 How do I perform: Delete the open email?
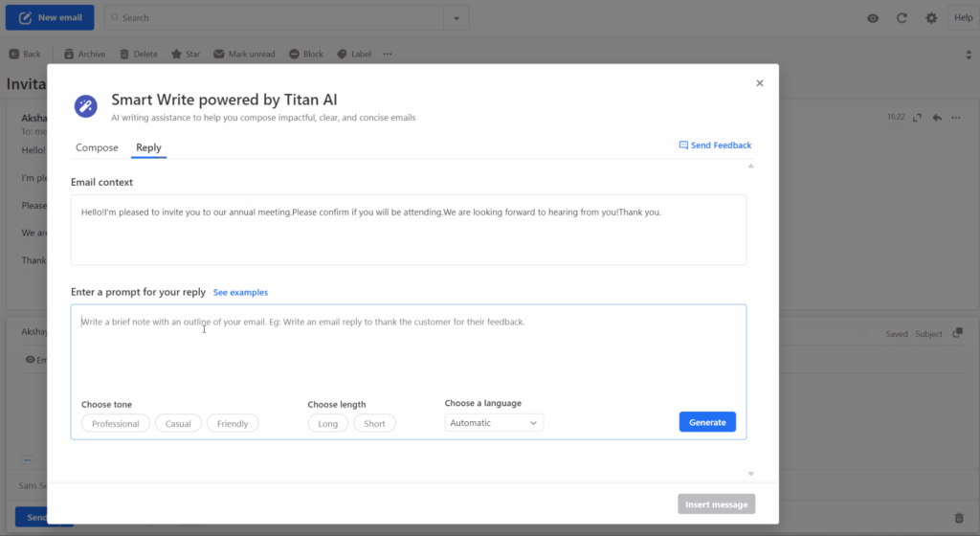[x=139, y=54]
